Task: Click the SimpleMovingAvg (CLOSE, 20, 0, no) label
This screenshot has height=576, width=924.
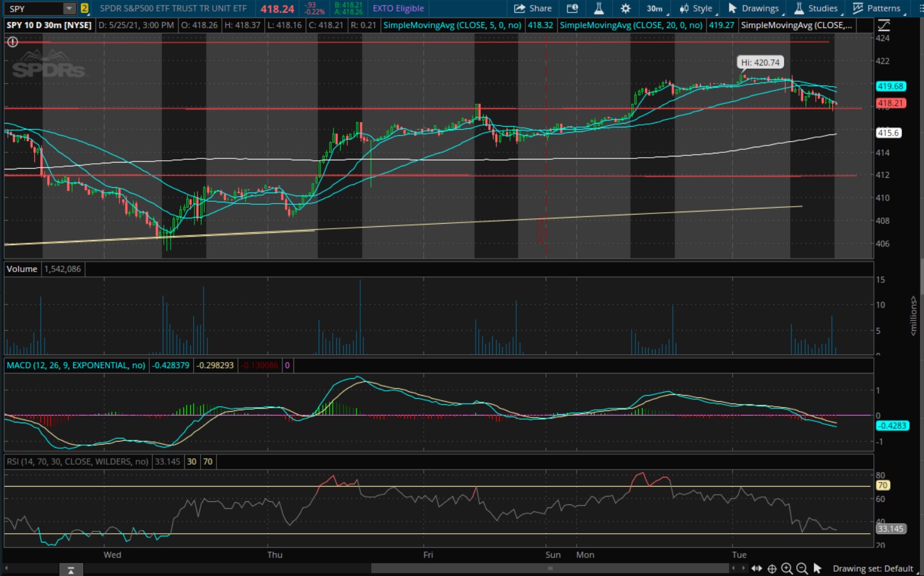Action: (631, 25)
